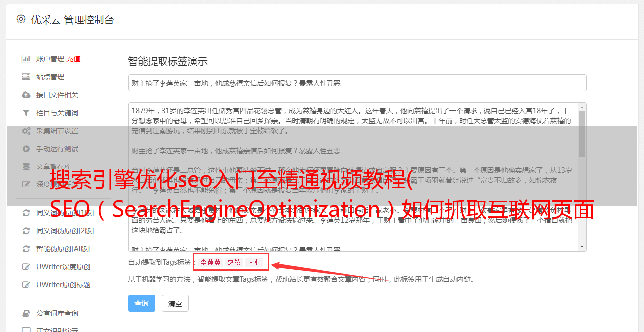Focus the article title input field
Screen dimensions: 644x332
click(357, 83)
